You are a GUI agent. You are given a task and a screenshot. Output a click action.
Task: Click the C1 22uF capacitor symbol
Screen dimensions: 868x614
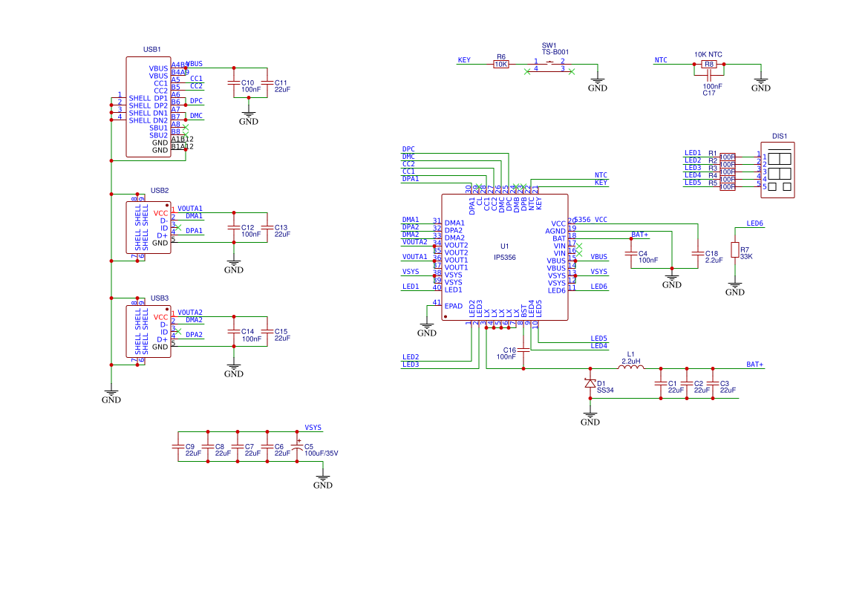660,383
